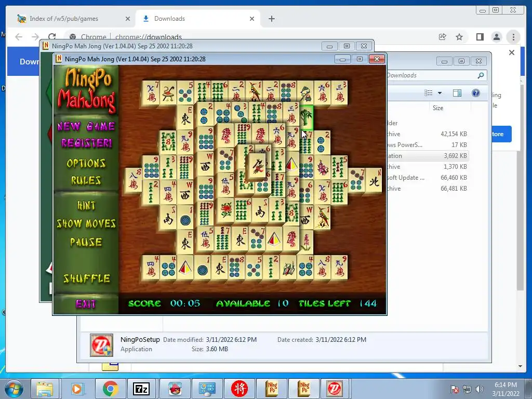Image resolution: width=532 pixels, height=399 pixels.
Task: Open the Windows Start menu
Action: click(x=14, y=389)
